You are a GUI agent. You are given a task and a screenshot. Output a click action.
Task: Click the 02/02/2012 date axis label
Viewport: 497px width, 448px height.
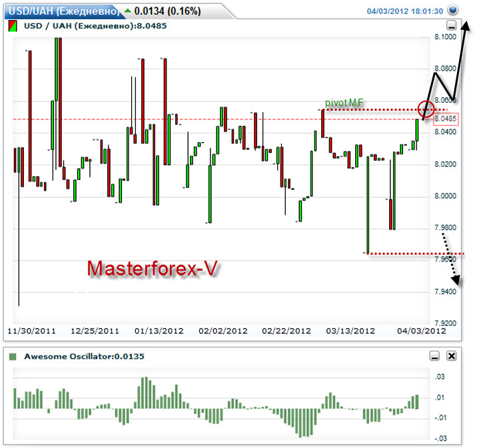point(223,331)
